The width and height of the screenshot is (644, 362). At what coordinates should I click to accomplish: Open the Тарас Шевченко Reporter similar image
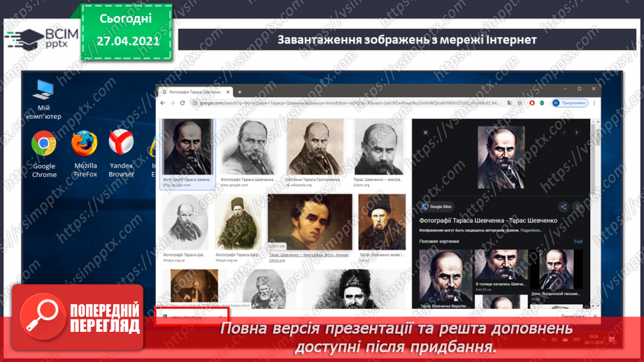tap(445, 277)
